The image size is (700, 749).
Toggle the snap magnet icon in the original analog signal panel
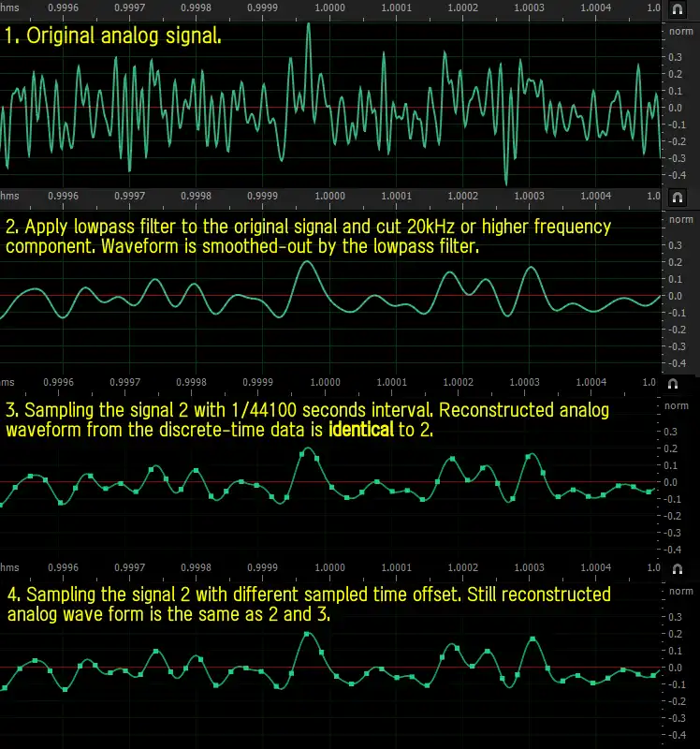[x=678, y=9]
